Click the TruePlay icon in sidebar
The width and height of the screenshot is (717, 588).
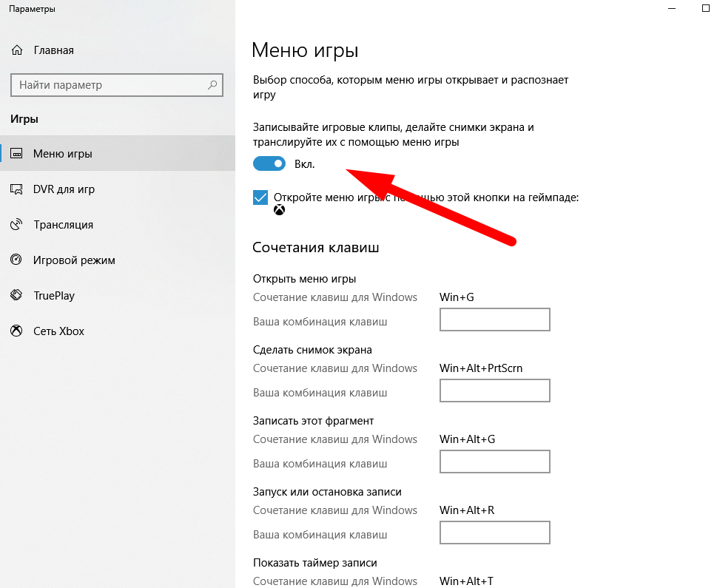(x=16, y=295)
